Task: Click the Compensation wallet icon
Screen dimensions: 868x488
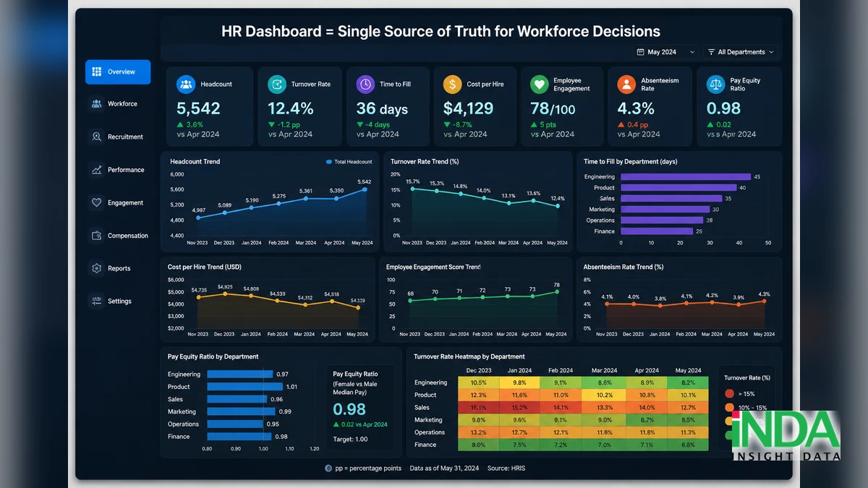Action: point(97,236)
